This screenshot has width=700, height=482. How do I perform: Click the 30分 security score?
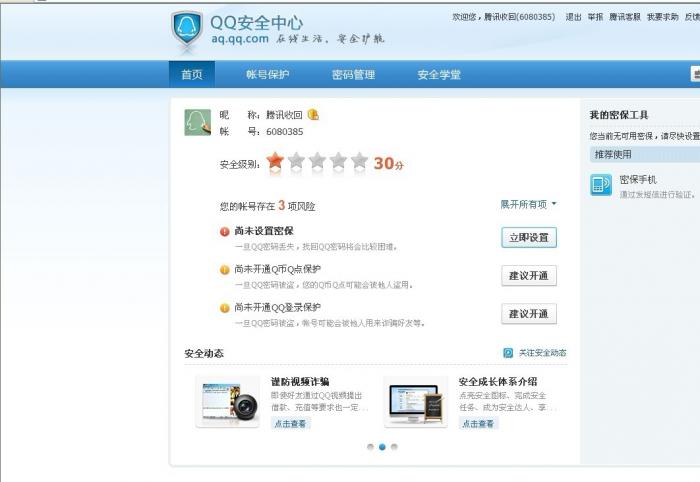click(x=388, y=163)
